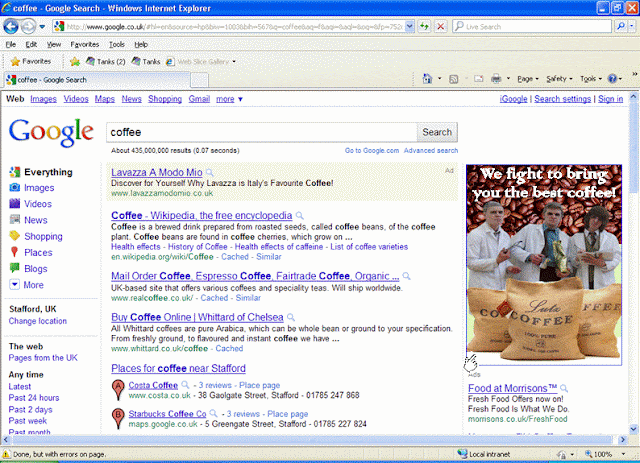
Task: Click the browser Forward arrow button
Action: (28, 27)
